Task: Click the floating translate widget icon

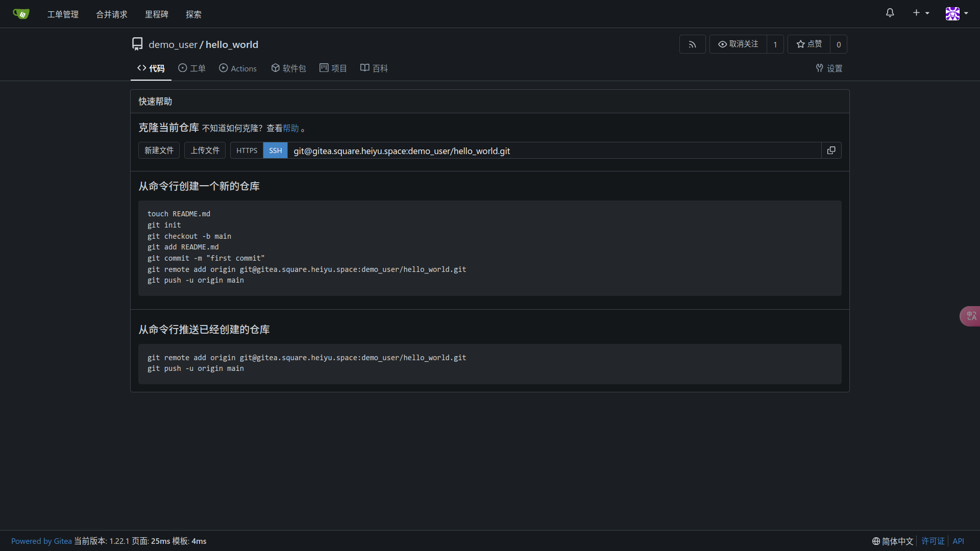Action: coord(970,316)
